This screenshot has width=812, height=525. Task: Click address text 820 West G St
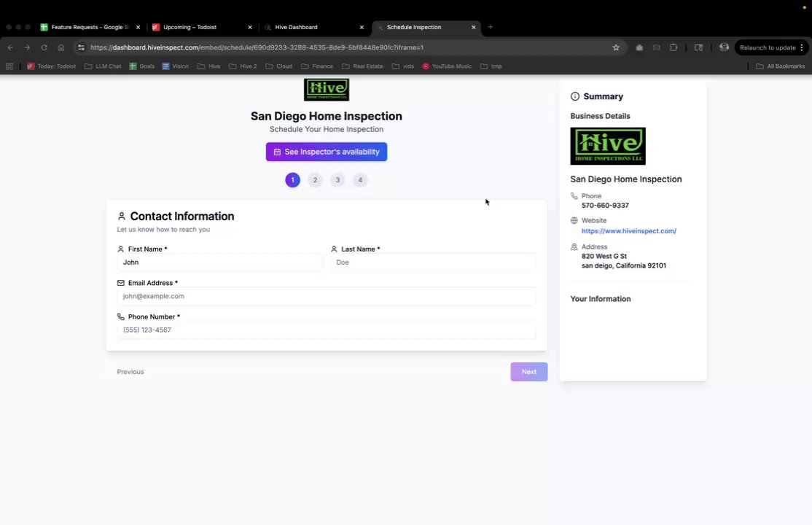(604, 256)
